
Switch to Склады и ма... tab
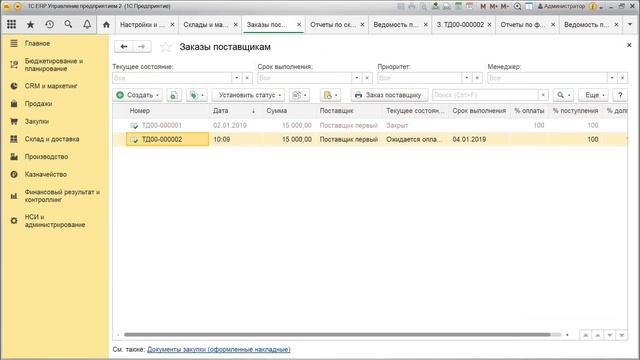(205, 24)
